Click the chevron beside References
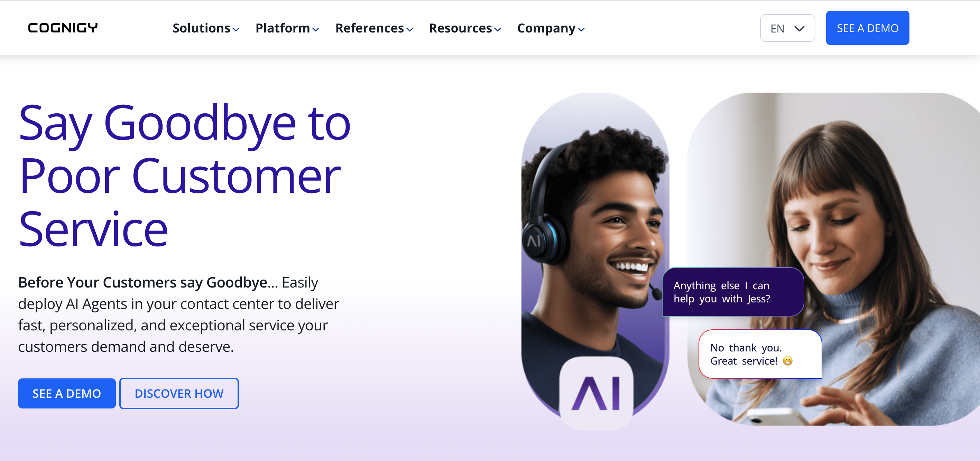This screenshot has width=980, height=461. click(x=410, y=29)
